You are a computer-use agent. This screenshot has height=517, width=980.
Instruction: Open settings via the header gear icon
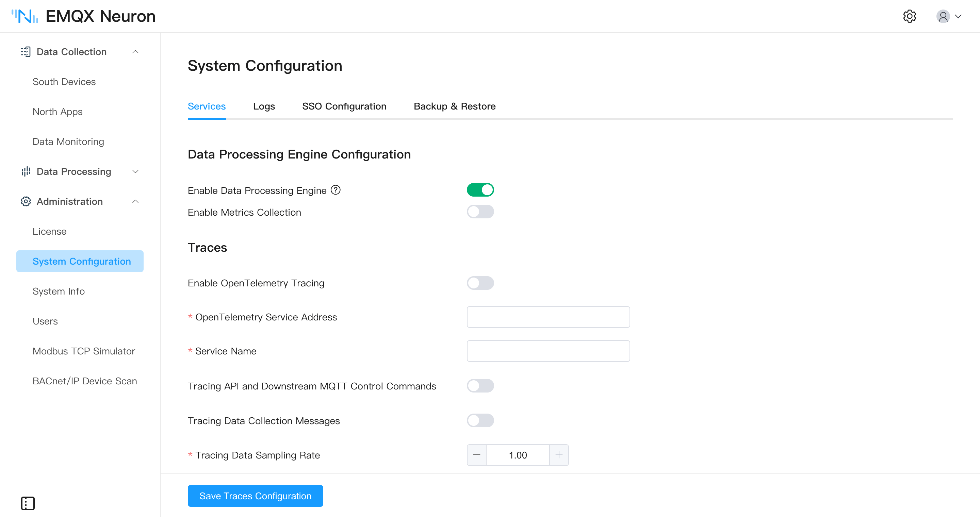(x=909, y=16)
